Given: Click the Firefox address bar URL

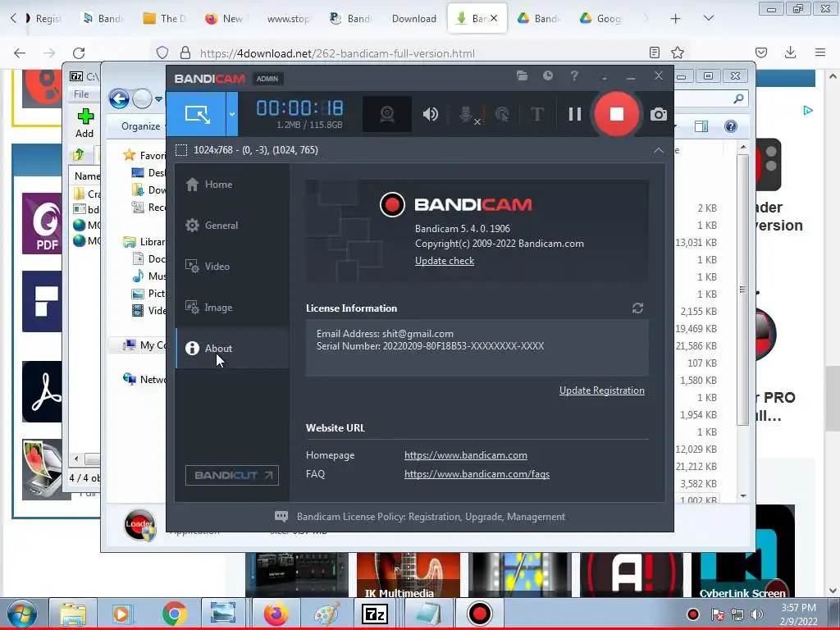Looking at the screenshot, I should click(x=337, y=53).
